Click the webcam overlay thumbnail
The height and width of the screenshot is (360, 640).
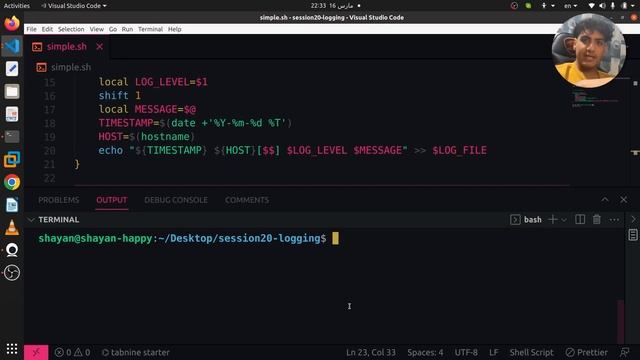point(589,51)
